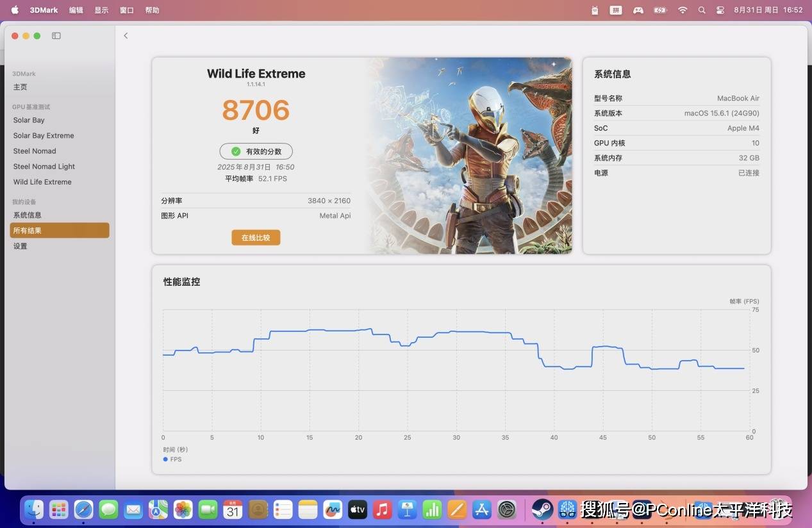Viewport: 812px width, 528px height.
Task: Click the 52.1 FPS average text
Action: pos(272,179)
